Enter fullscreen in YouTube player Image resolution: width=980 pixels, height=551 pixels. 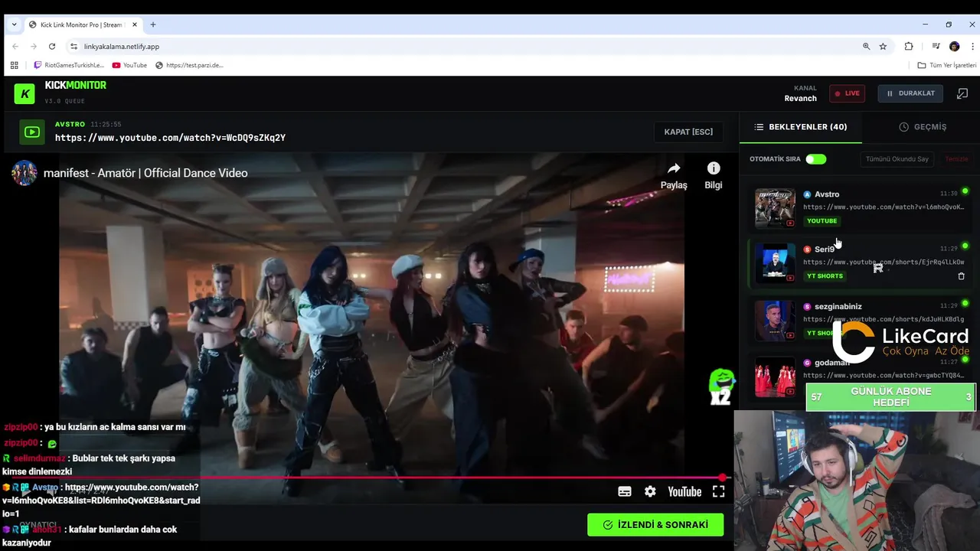[x=718, y=491]
